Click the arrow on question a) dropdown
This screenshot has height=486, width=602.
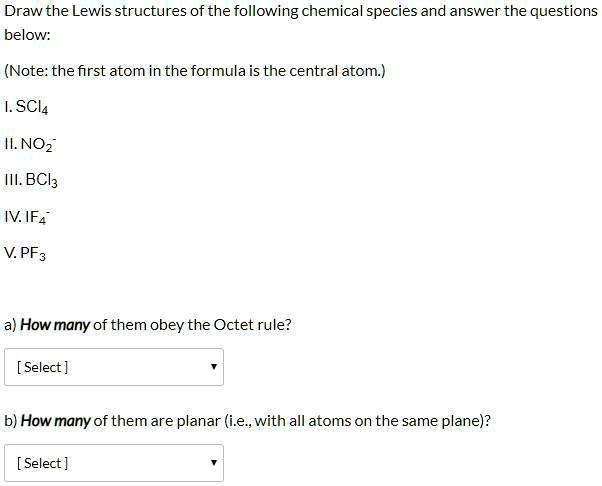click(x=214, y=367)
